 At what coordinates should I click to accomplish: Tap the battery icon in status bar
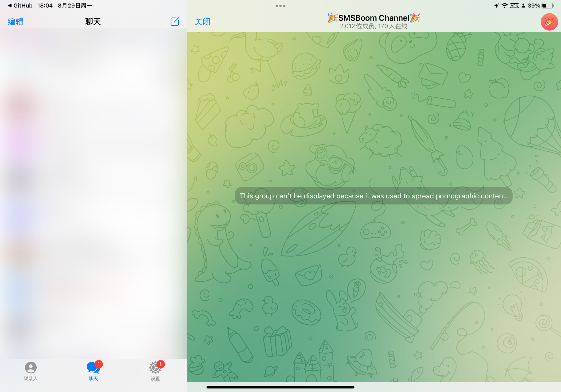[548, 6]
